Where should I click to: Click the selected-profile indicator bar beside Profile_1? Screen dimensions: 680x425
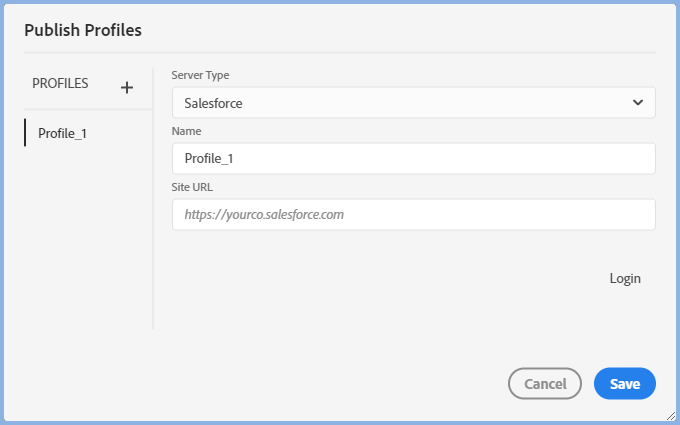point(25,133)
